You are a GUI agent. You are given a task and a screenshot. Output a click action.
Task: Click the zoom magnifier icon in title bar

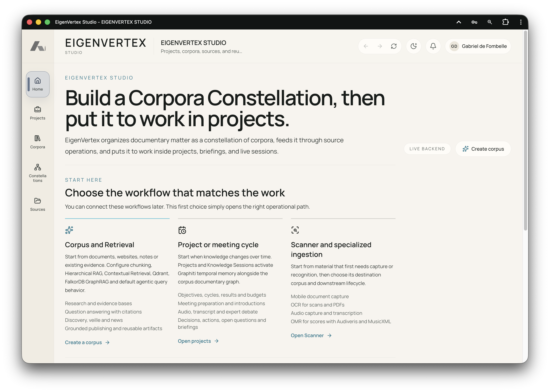[490, 22]
